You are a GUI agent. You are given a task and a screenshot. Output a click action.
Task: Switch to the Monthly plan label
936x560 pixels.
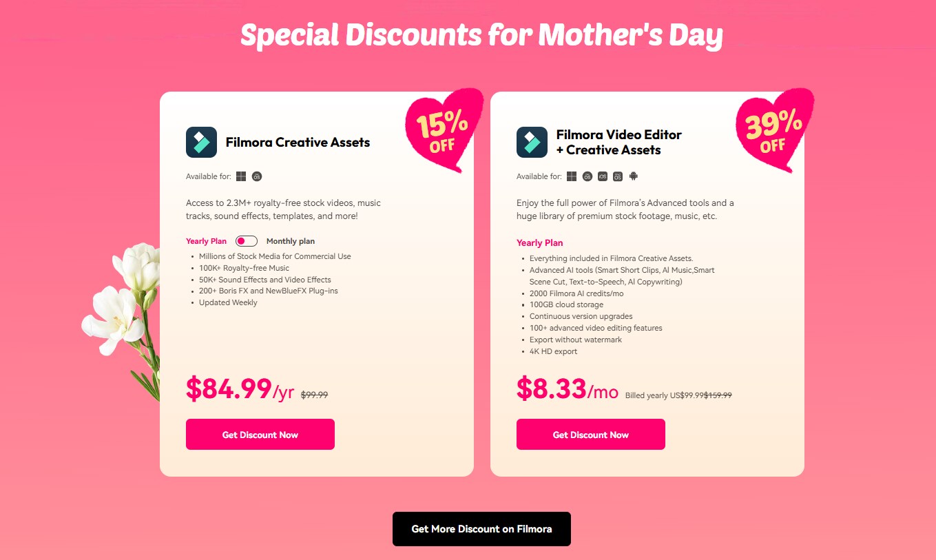click(x=290, y=241)
